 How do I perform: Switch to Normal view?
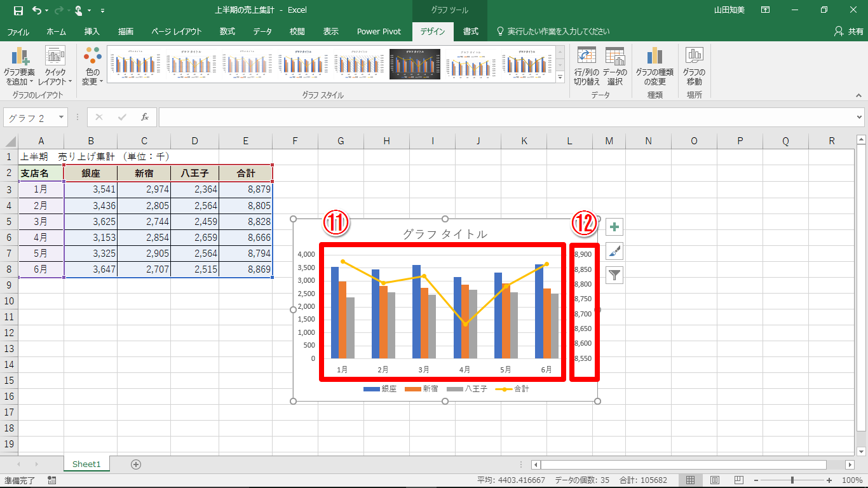coord(691,480)
